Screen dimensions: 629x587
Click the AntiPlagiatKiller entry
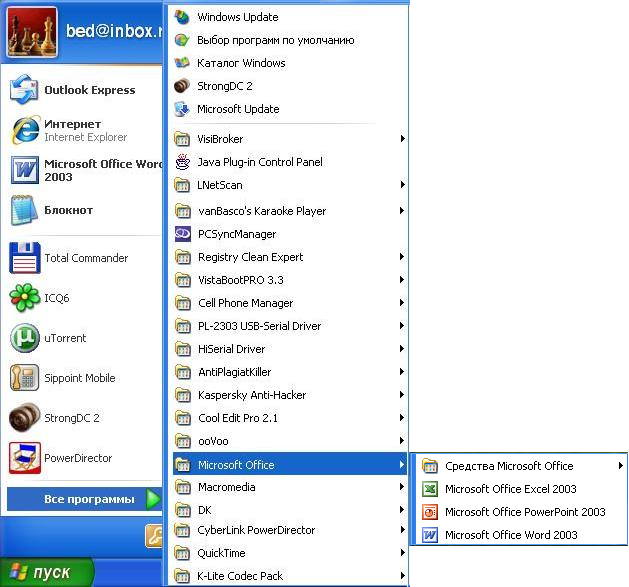pos(290,372)
